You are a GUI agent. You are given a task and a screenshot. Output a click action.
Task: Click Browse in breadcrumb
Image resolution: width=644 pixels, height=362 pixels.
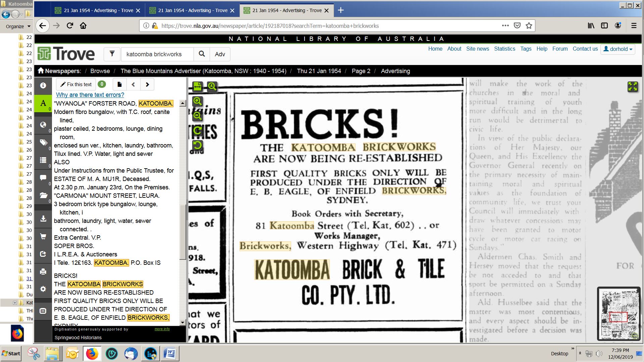100,71
